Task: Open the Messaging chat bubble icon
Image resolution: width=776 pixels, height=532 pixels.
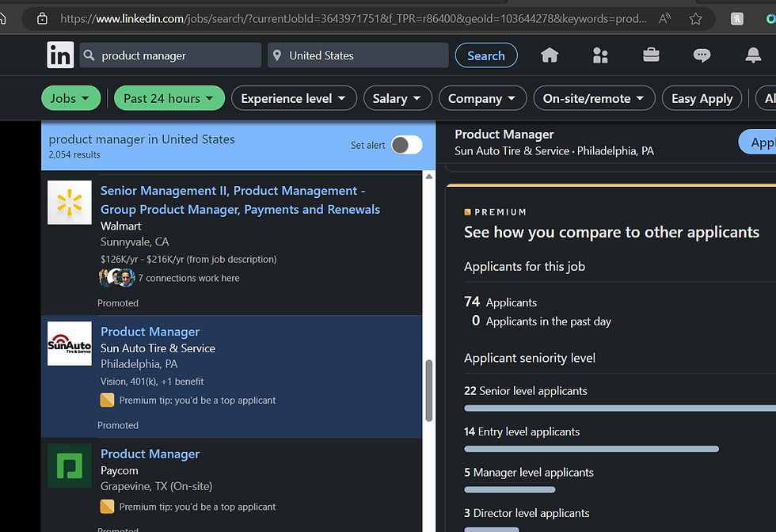Action: (x=702, y=55)
